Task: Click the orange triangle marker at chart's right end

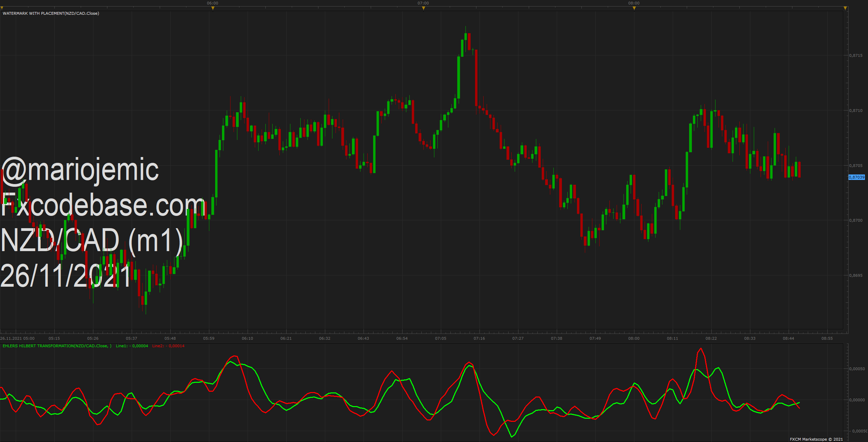Action: click(845, 8)
